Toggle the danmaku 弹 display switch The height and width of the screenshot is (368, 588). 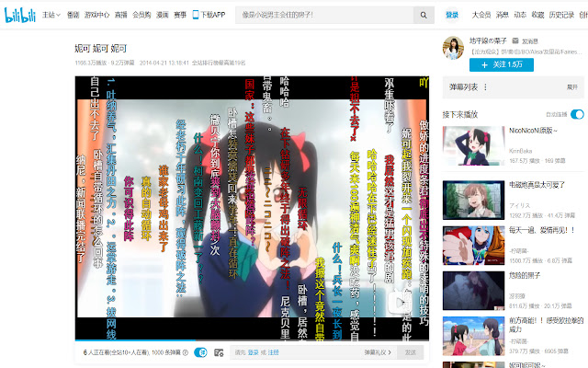pyautogui.click(x=200, y=352)
